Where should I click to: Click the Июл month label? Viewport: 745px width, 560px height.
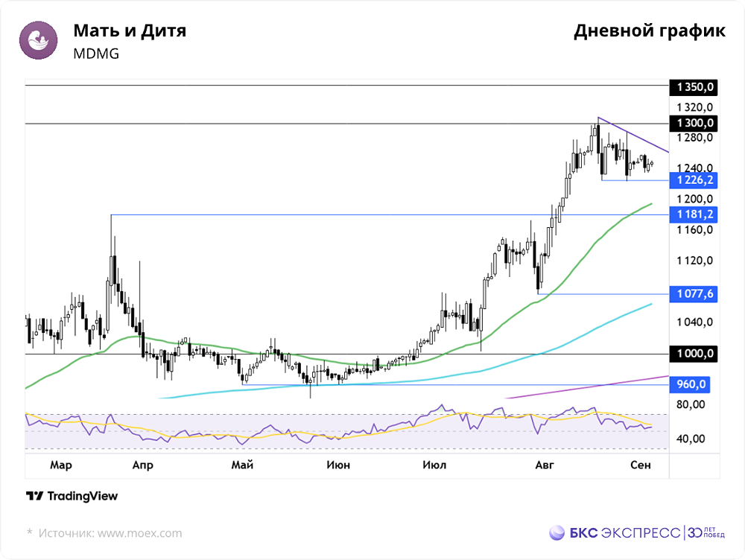pos(434,465)
